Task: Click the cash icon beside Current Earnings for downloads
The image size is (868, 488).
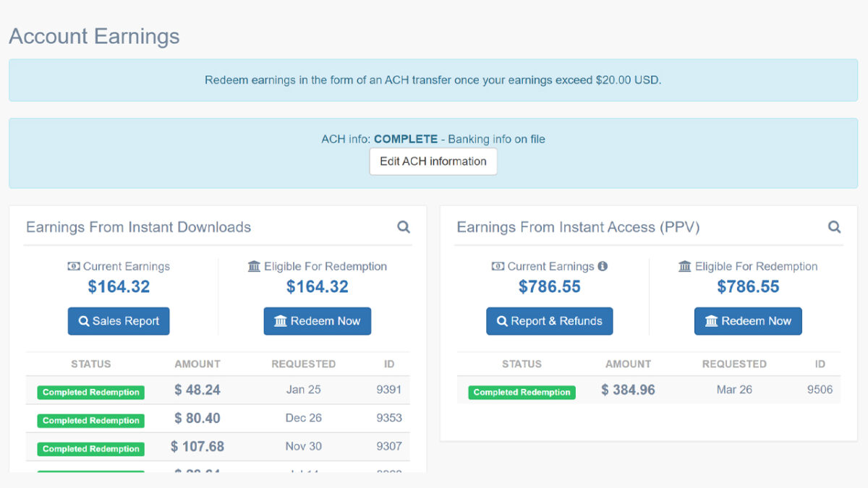Action: tap(73, 266)
